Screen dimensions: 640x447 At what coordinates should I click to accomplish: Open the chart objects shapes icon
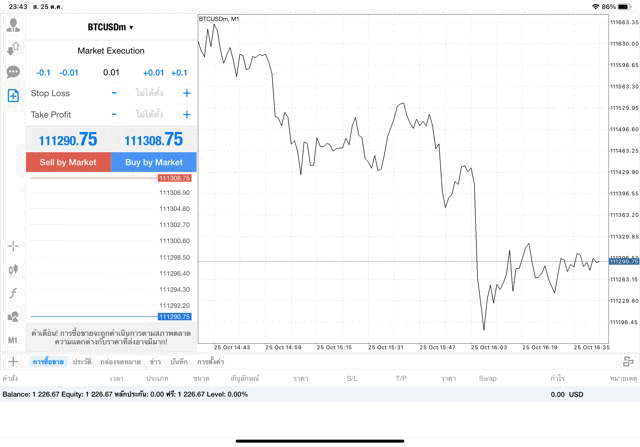(x=13, y=316)
